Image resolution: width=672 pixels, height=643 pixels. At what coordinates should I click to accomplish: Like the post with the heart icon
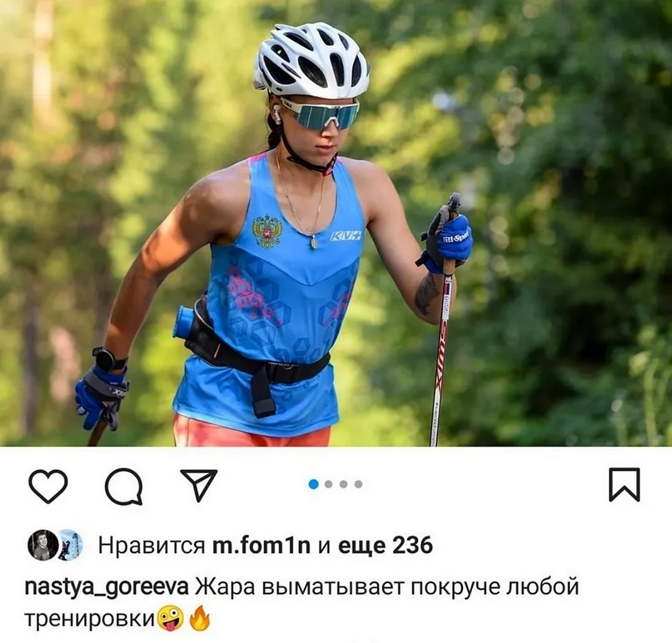pos(48,486)
